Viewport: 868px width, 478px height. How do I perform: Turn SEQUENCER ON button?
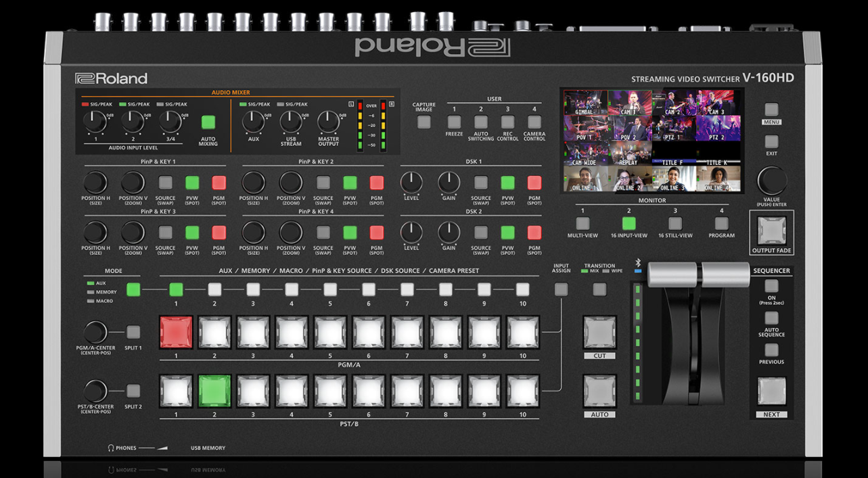click(x=771, y=286)
